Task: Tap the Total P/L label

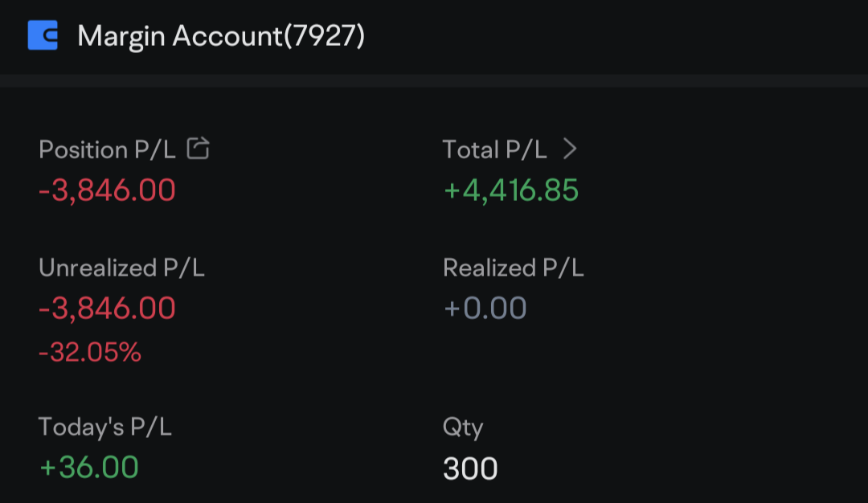Action: [x=494, y=149]
